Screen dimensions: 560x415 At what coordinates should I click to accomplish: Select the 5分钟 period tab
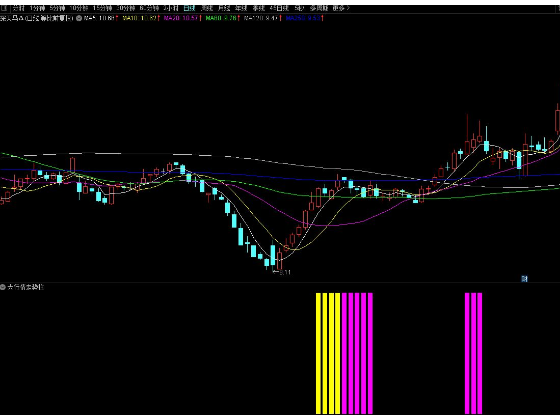pos(57,8)
